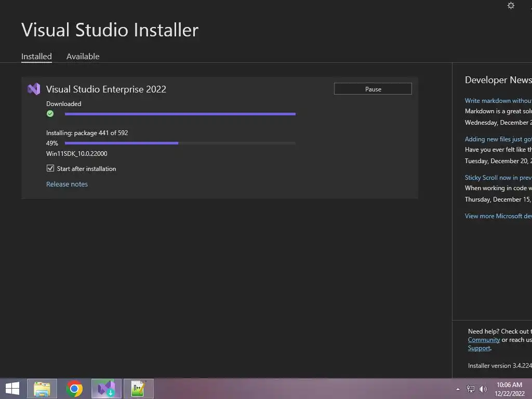
Task: Open Adding new files news article
Action: pyautogui.click(x=498, y=139)
